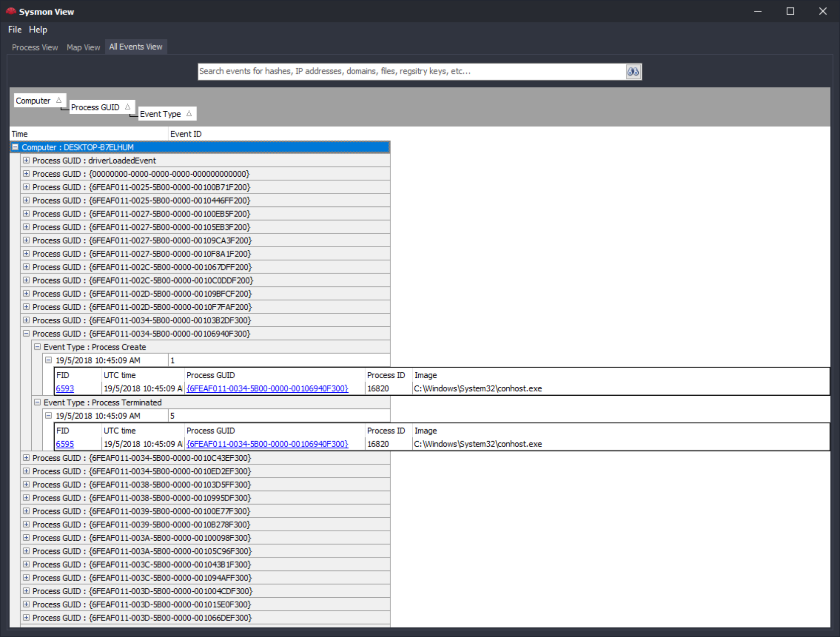The height and width of the screenshot is (637, 840).
Task: Open Process GUID link in FID 6595 row
Action: [267, 444]
